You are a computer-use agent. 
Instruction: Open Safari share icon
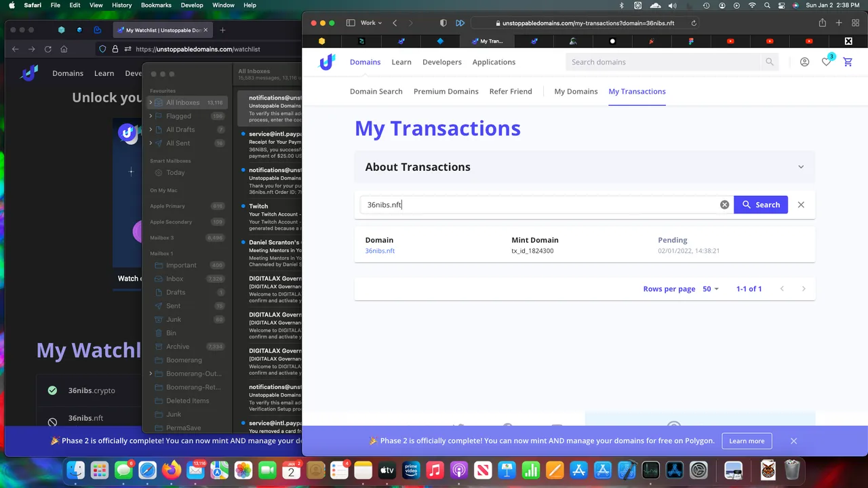pos(823,22)
